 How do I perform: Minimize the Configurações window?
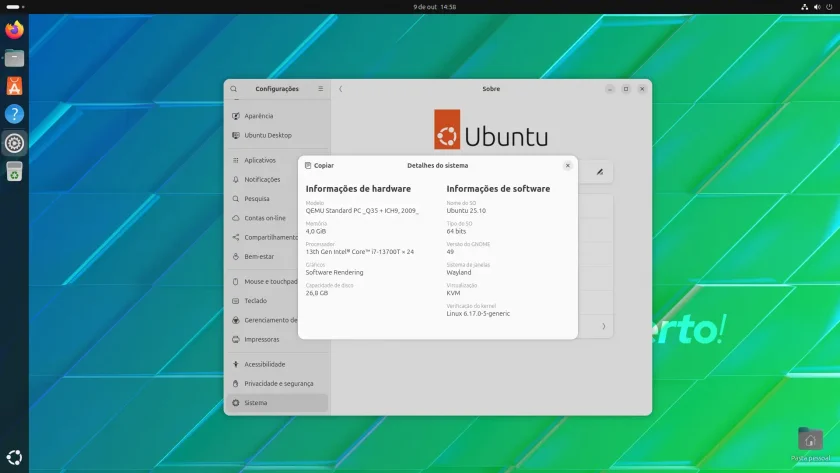[610, 89]
